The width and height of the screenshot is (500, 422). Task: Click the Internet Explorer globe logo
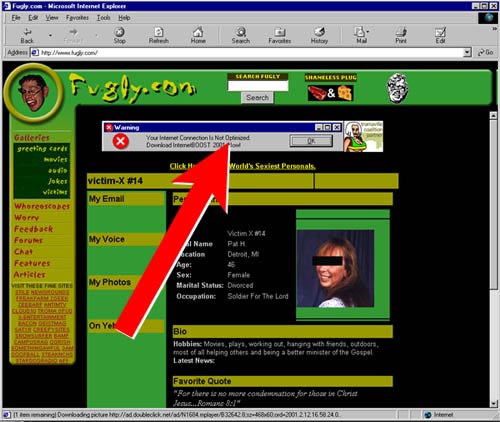(488, 18)
